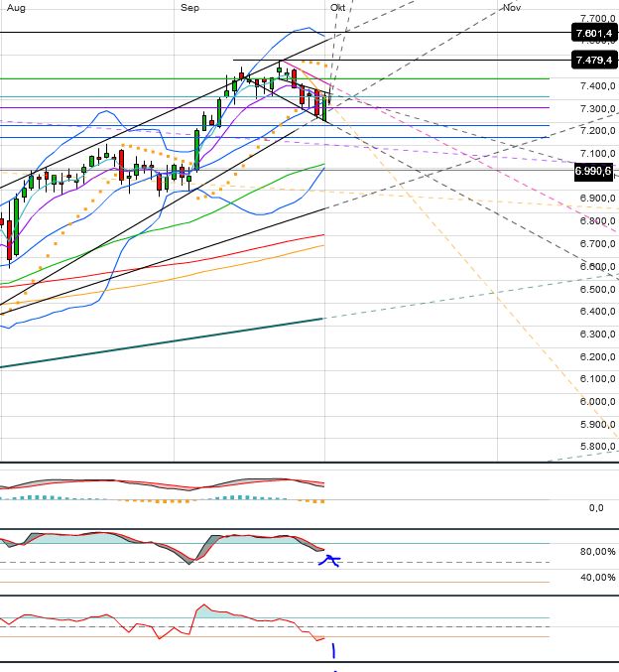Select the Okt month label on time axis
Screen dimensions: 619x672
[x=337, y=8]
